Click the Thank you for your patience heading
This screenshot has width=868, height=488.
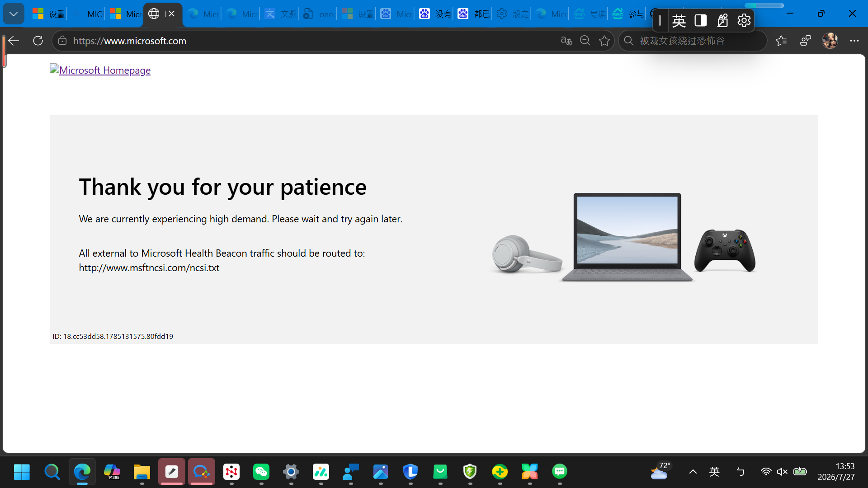[223, 187]
